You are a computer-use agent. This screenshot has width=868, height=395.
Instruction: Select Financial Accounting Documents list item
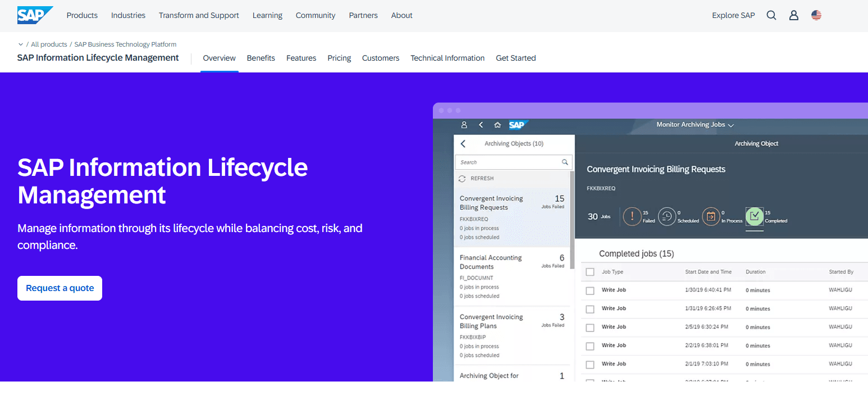tap(512, 276)
